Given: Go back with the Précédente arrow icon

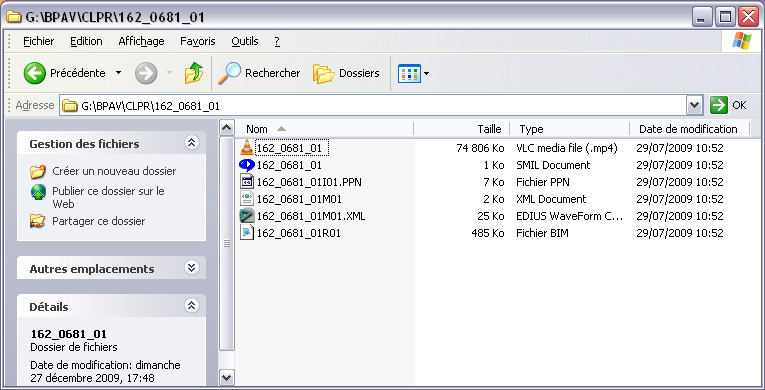Looking at the screenshot, I should (x=35, y=73).
